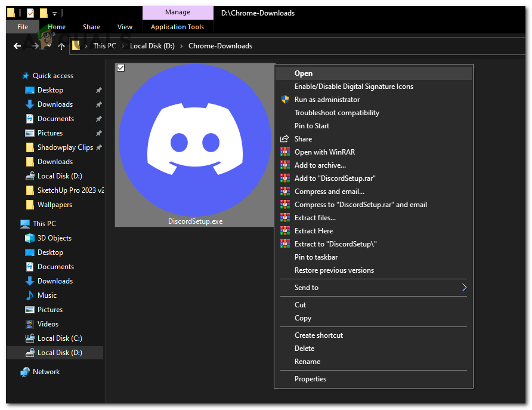Open the breadcrumb arrow after Local Disk (D:)

(181, 45)
